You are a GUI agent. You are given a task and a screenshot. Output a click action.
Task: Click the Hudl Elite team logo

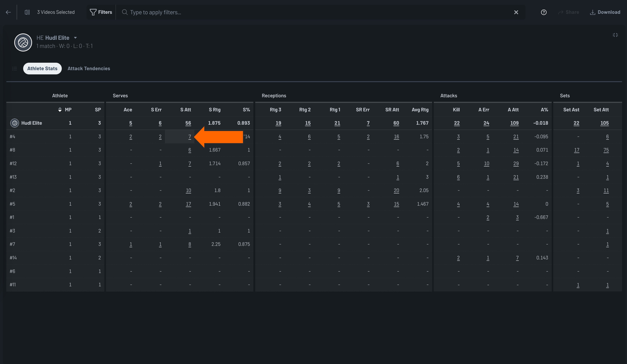point(23,43)
